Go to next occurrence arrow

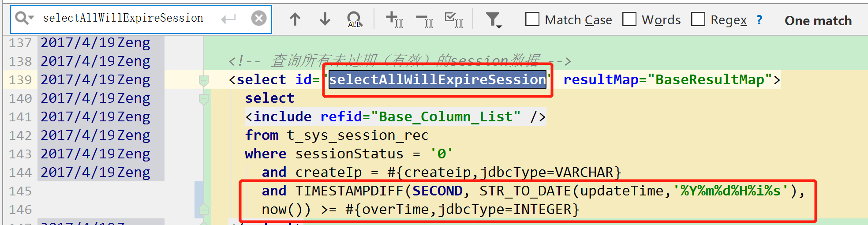click(x=325, y=19)
